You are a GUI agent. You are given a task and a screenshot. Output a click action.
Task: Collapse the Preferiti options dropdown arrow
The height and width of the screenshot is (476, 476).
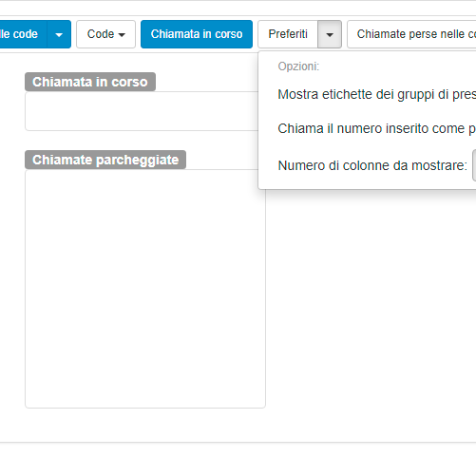pos(330,34)
